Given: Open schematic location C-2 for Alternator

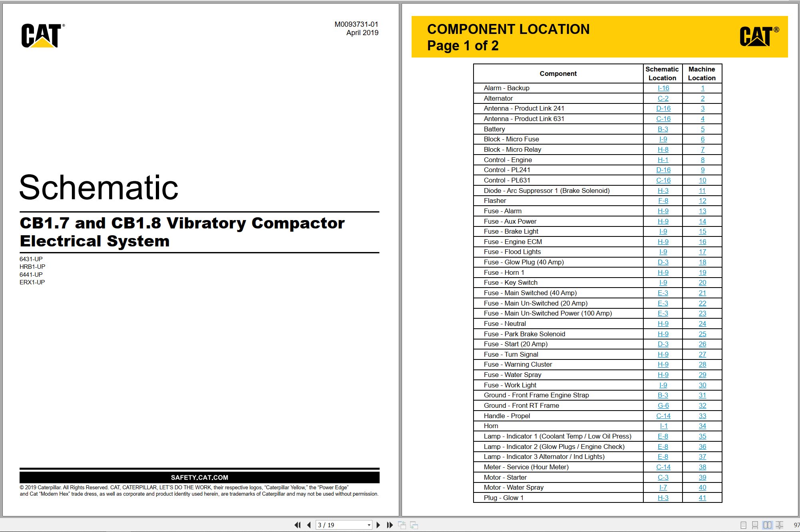Looking at the screenshot, I should click(x=663, y=98).
